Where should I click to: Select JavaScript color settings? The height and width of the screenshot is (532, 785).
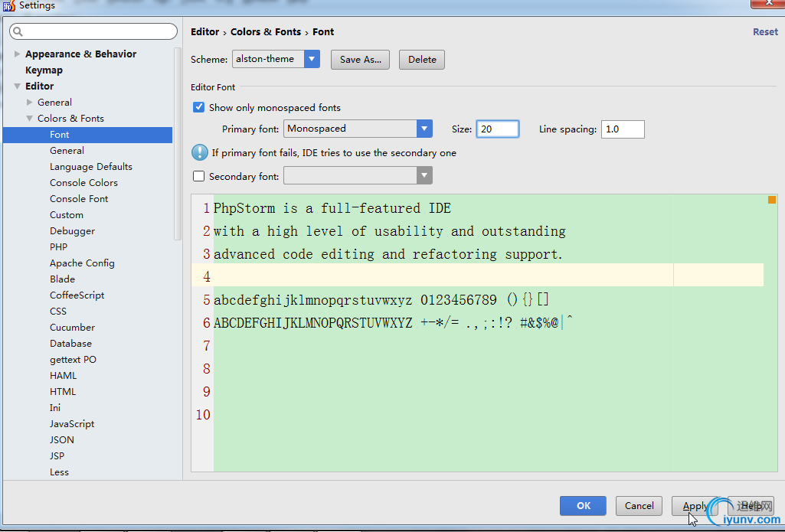click(x=72, y=423)
